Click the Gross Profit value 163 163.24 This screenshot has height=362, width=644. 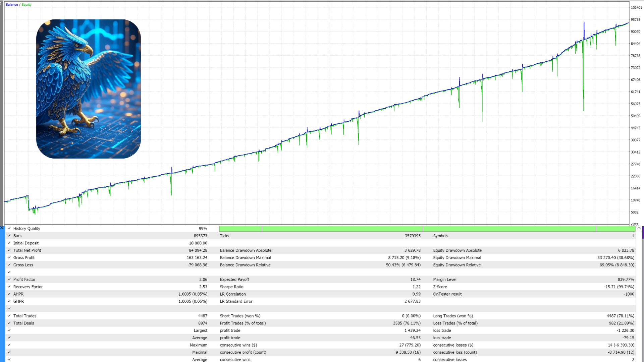[x=197, y=258]
